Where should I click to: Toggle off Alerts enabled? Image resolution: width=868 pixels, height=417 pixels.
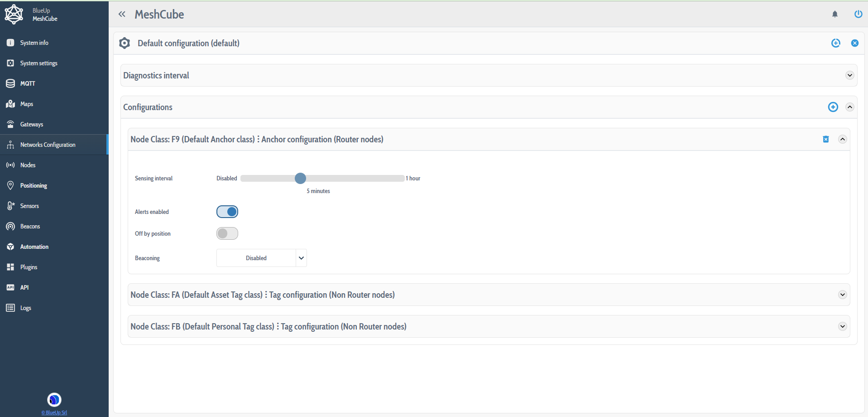tap(227, 212)
